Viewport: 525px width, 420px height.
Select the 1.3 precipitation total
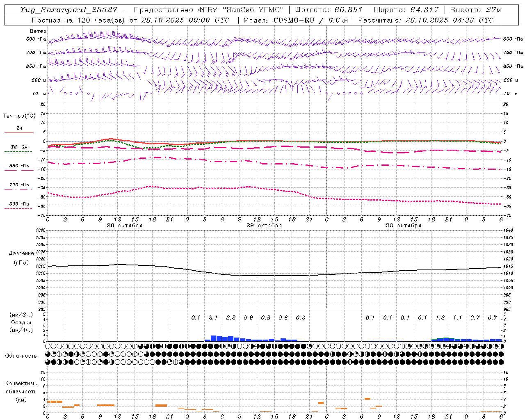coord(440,317)
